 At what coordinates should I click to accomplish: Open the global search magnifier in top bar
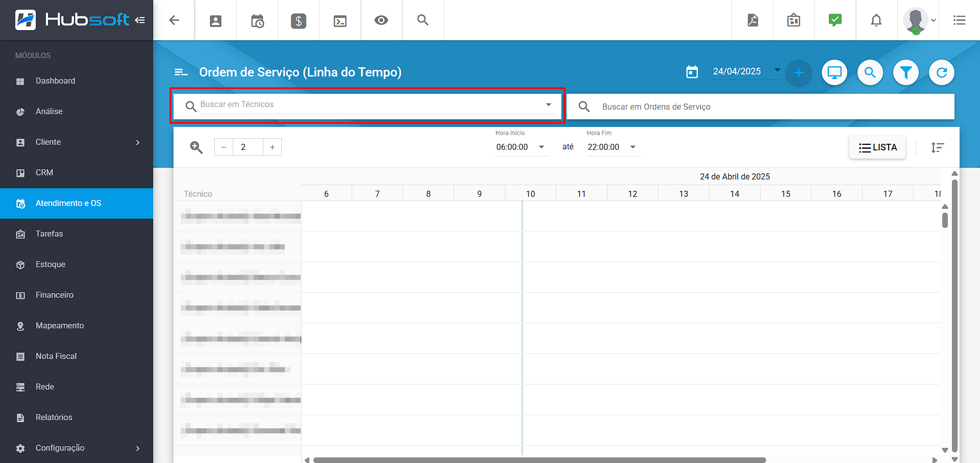423,20
